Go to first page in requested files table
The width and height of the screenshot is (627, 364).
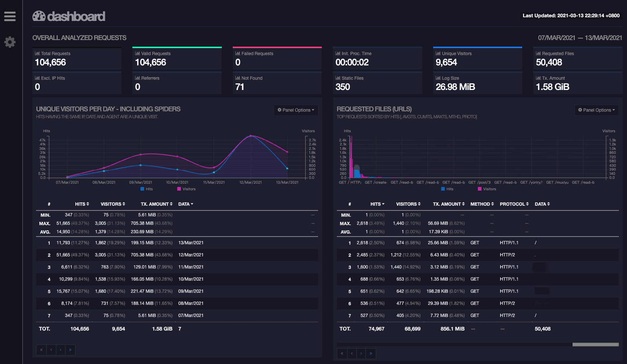click(x=342, y=353)
